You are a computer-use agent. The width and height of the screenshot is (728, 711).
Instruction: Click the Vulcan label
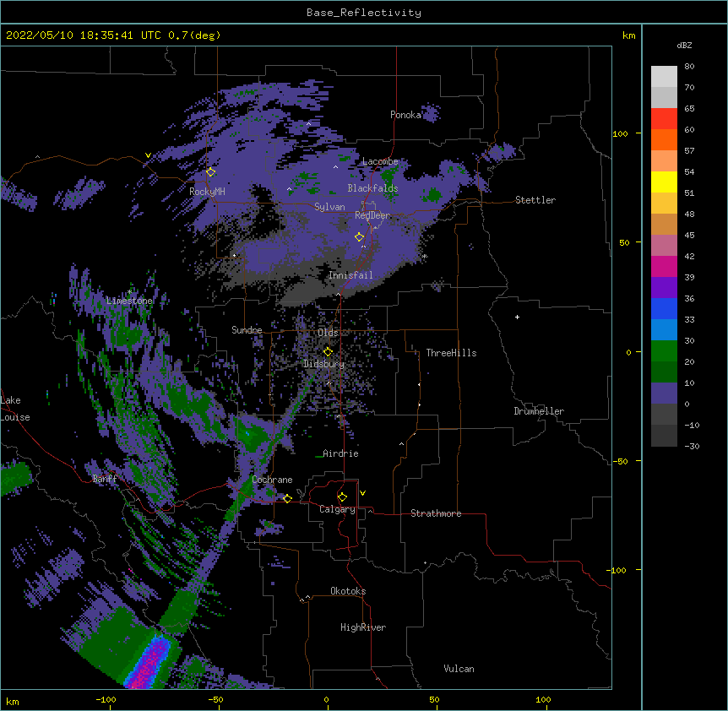(x=459, y=669)
